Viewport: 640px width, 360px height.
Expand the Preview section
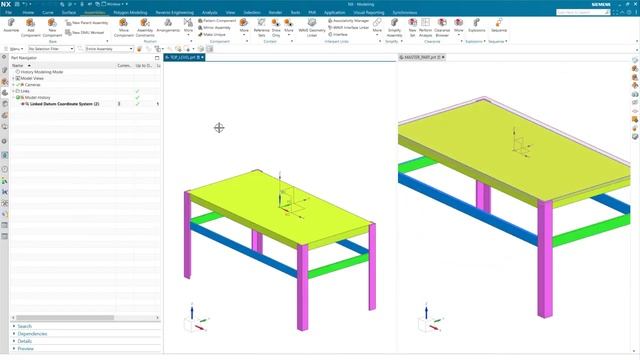14,349
